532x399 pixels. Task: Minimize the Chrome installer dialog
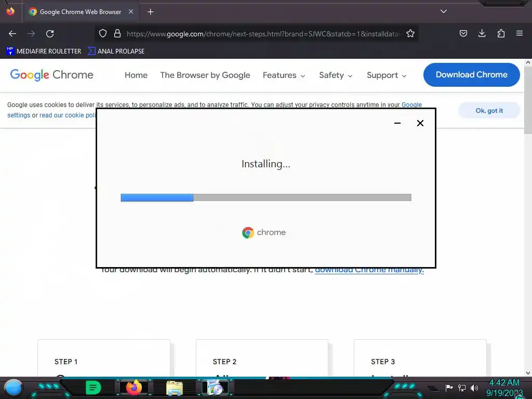[397, 123]
